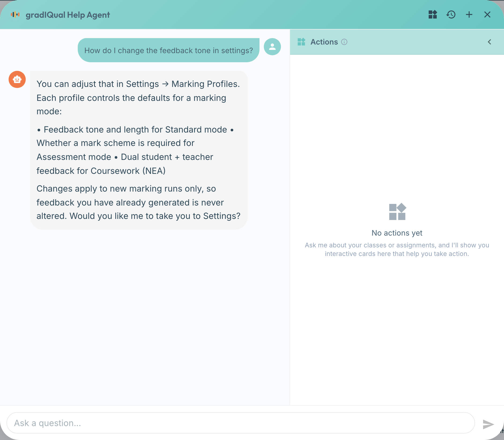Click the user message about feedback tone
The height and width of the screenshot is (440, 504).
[169, 50]
